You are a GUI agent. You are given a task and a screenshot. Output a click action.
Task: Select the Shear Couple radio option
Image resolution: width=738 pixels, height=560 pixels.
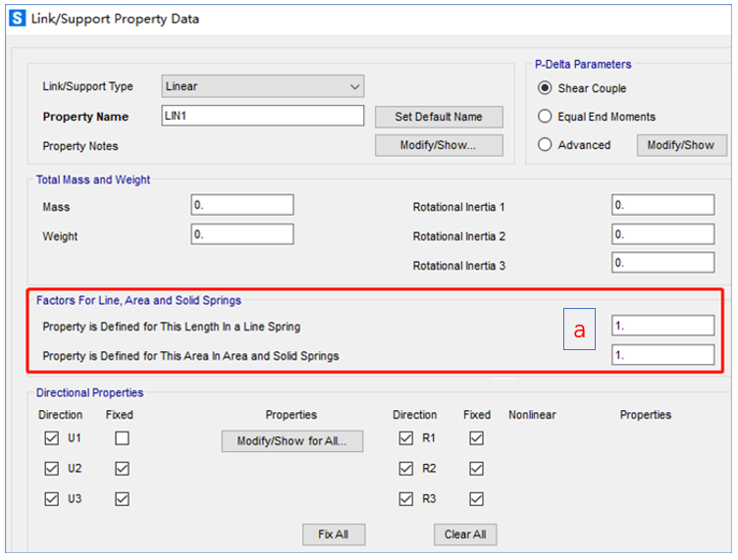coord(546,88)
